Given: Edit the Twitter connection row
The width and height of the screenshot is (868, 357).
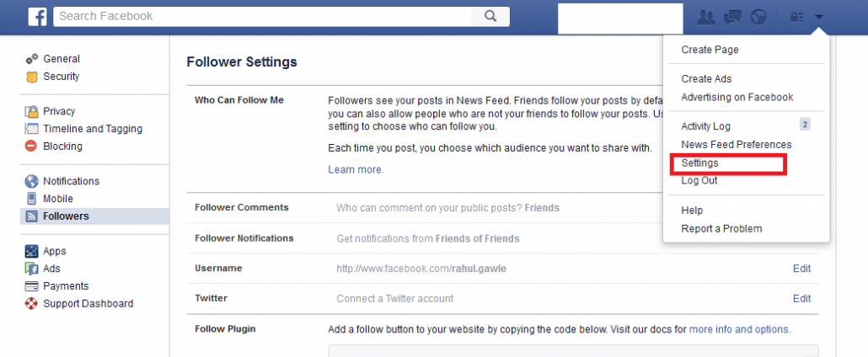Looking at the screenshot, I should (x=801, y=299).
